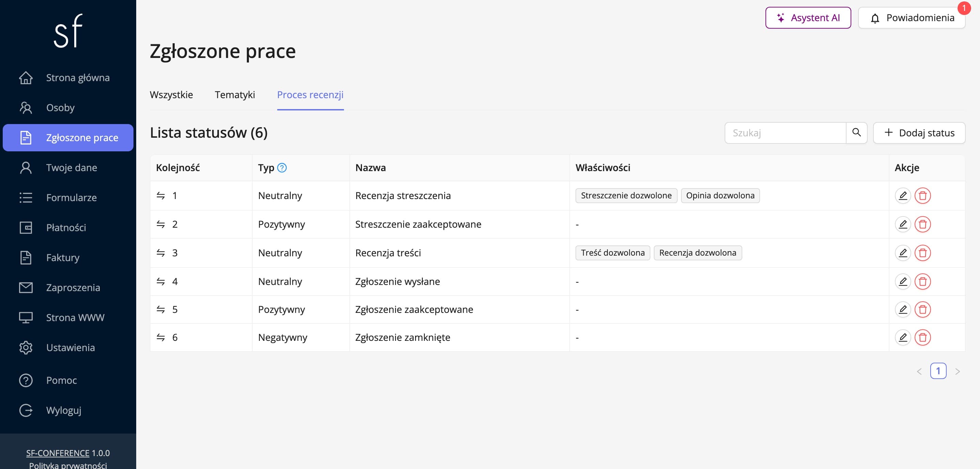980x469 pixels.
Task: Go to previous page arrow
Action: [x=919, y=371]
